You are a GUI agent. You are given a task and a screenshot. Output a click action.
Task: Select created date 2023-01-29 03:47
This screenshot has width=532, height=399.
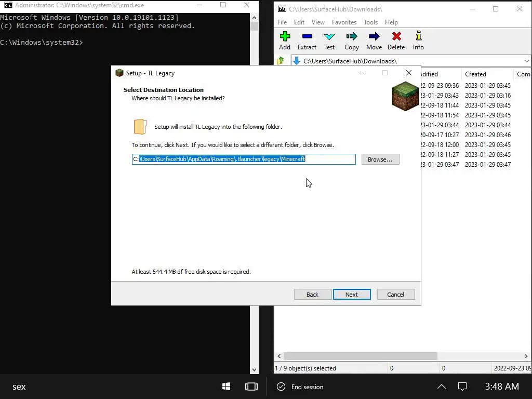tap(487, 164)
